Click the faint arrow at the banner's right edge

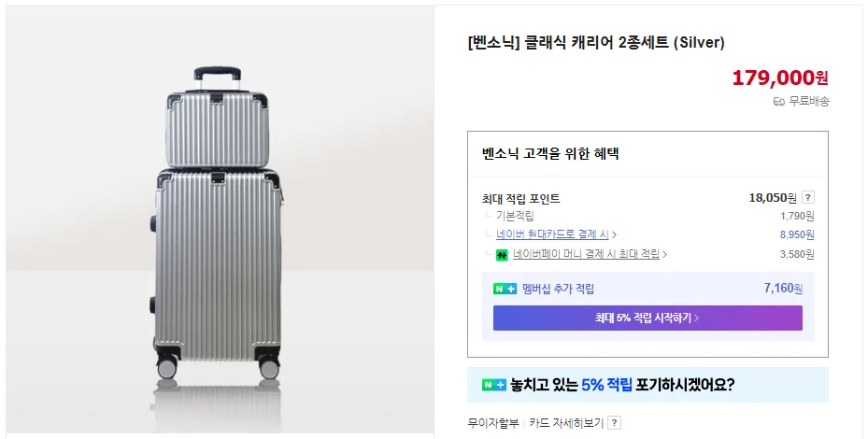tap(813, 385)
